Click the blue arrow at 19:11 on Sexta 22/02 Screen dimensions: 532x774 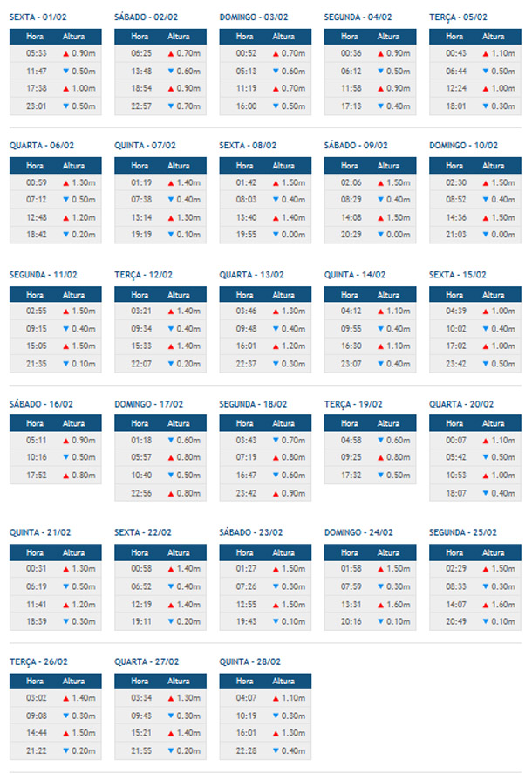pos(170,621)
